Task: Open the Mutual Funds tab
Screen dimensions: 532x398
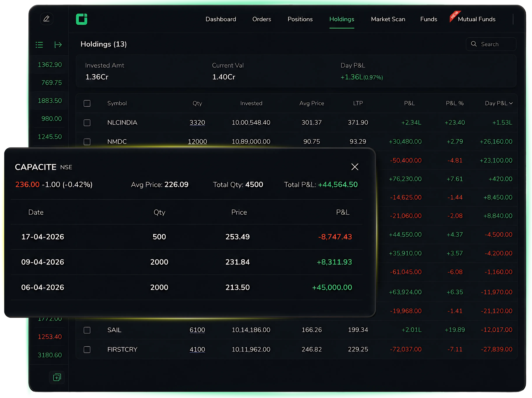Action: tap(476, 19)
